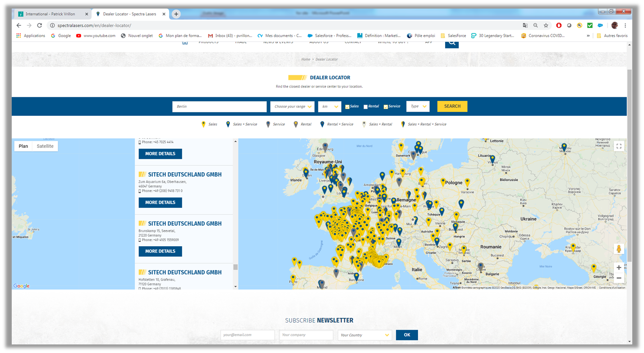Click MORE DETAILS under Sitech Seevetal

[160, 251]
